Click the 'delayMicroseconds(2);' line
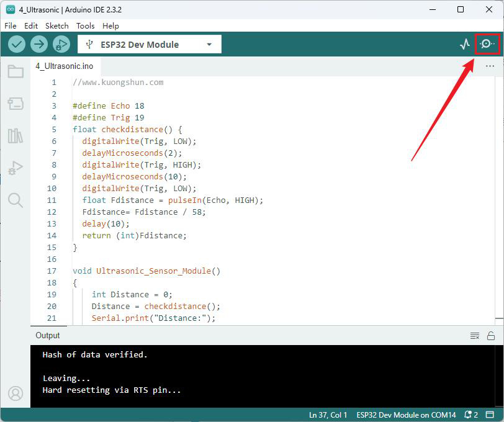 pyautogui.click(x=132, y=153)
